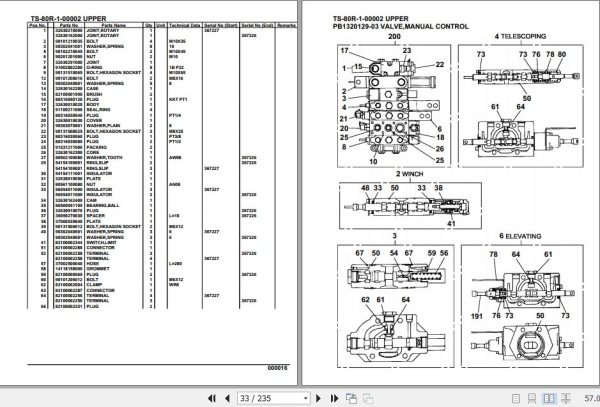The image size is (600, 407).
Task: Click the 'SEAL,RING' part name in row 18
Action: pos(98,110)
